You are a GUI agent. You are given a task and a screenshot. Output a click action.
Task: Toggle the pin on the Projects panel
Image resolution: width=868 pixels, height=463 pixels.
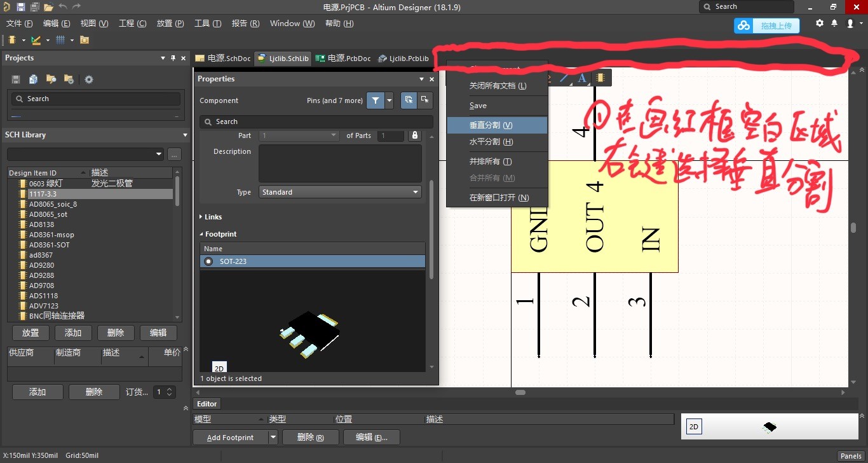(173, 58)
